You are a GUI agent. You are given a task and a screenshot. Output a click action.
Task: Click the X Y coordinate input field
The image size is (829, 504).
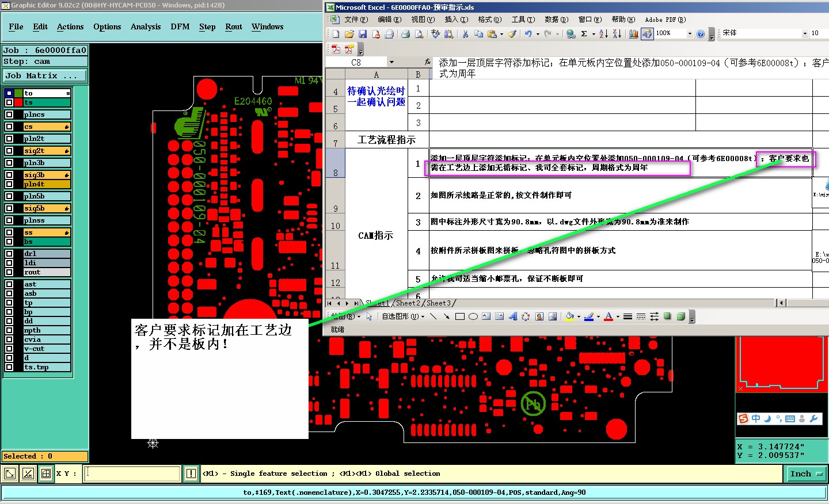[x=132, y=474]
